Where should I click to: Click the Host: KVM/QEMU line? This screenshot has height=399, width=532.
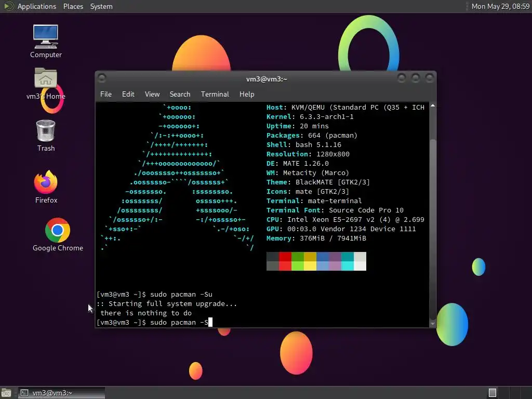point(345,108)
